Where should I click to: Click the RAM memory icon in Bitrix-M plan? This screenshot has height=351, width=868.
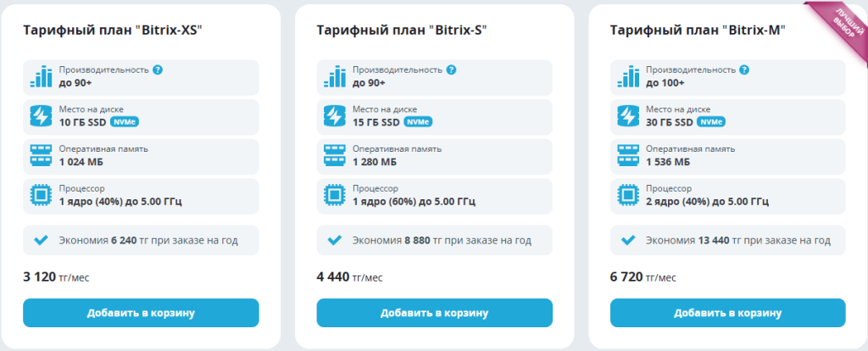coord(627,155)
